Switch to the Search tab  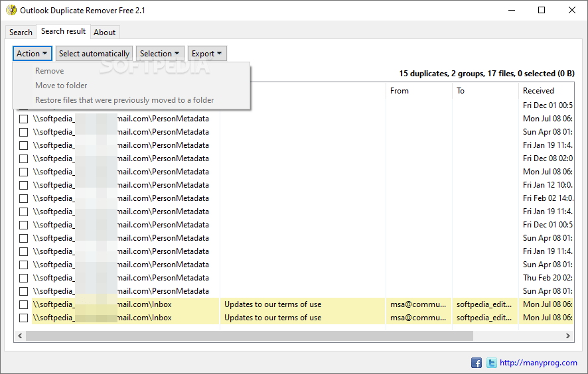(21, 32)
